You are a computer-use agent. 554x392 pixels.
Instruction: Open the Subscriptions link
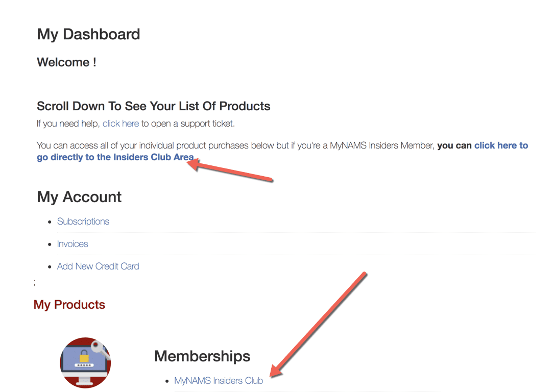click(83, 222)
